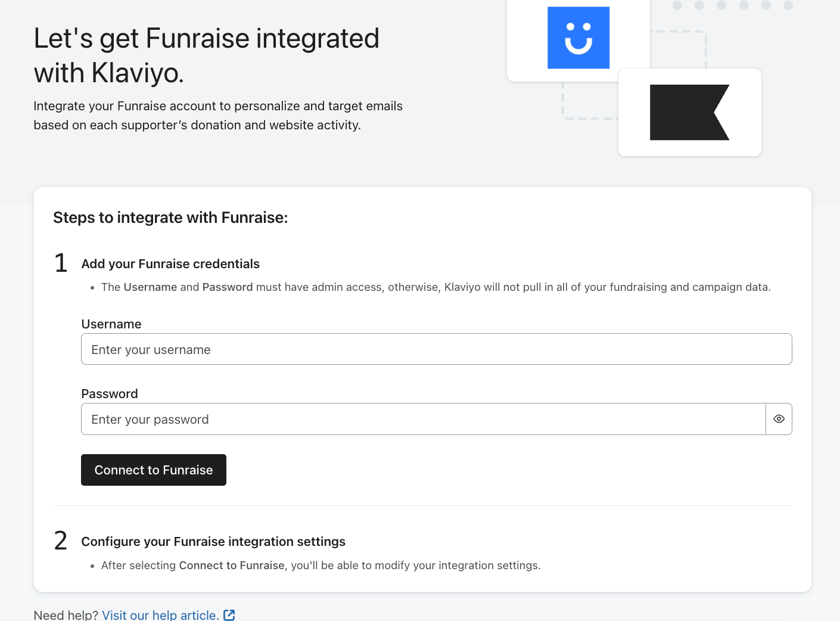Select Configure your Funraise integration settings heading

tap(213, 542)
